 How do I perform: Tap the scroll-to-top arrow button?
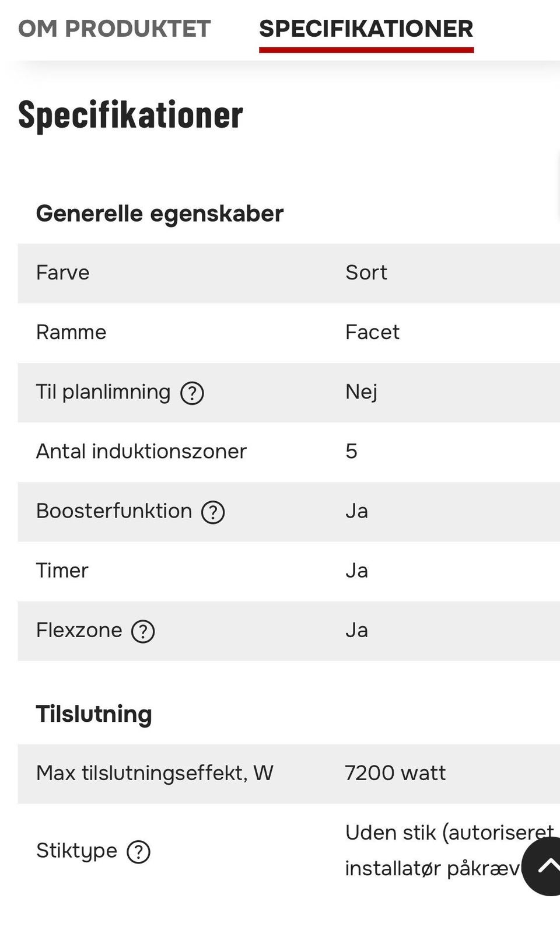(544, 866)
